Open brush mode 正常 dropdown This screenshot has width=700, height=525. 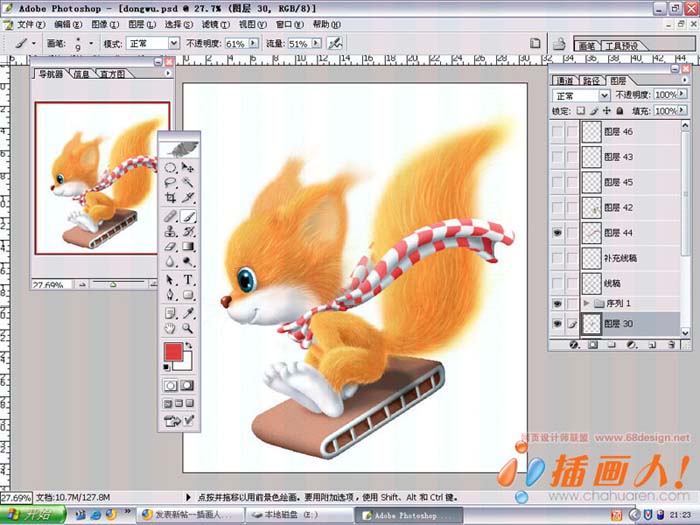tap(174, 43)
